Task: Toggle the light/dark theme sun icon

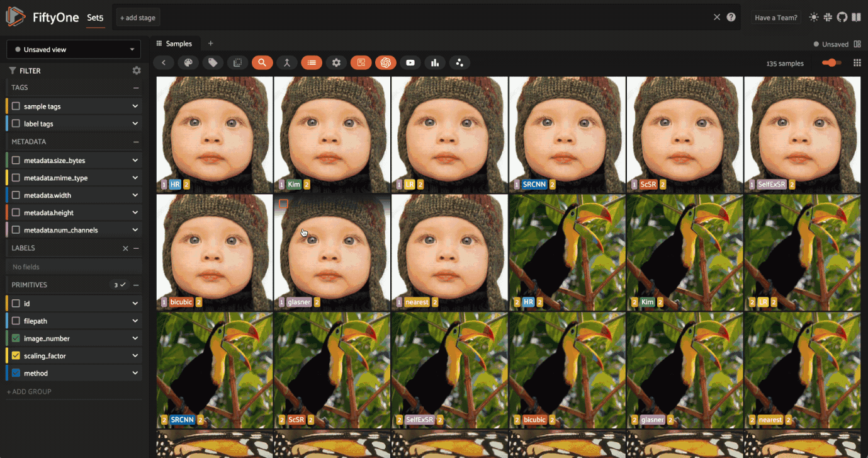Action: pos(814,18)
